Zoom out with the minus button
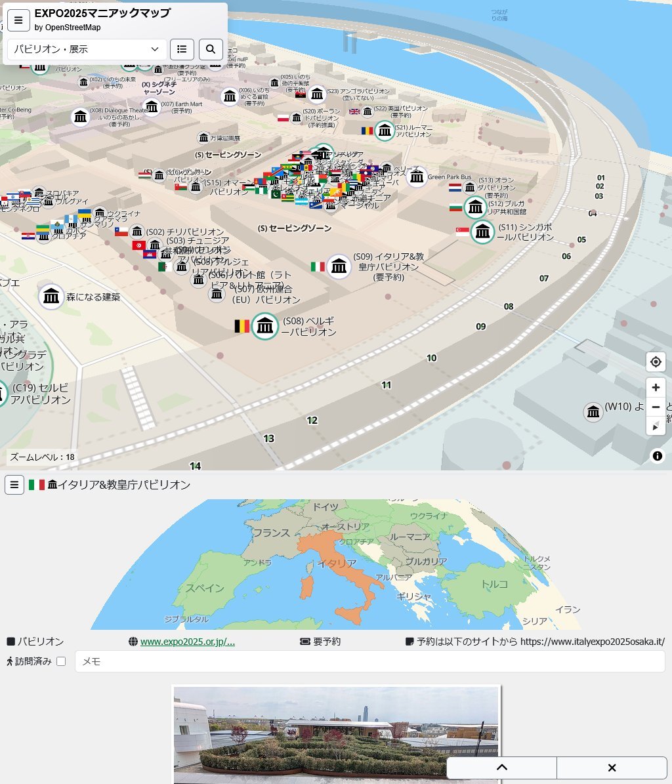The height and width of the screenshot is (784, 672). pyautogui.click(x=656, y=407)
